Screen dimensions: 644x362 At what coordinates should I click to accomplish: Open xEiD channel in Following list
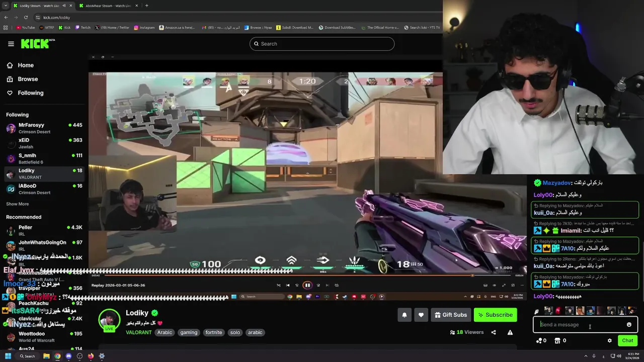point(44,143)
